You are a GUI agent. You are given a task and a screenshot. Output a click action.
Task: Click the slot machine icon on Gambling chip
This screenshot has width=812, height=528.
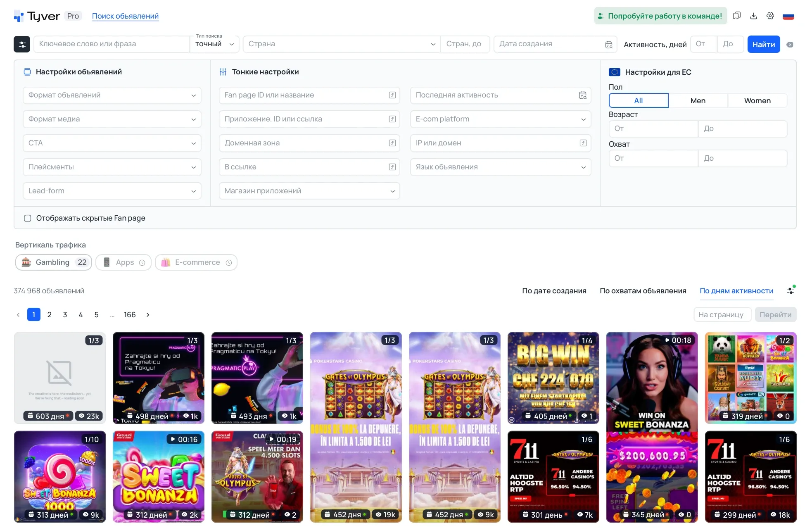tap(26, 262)
